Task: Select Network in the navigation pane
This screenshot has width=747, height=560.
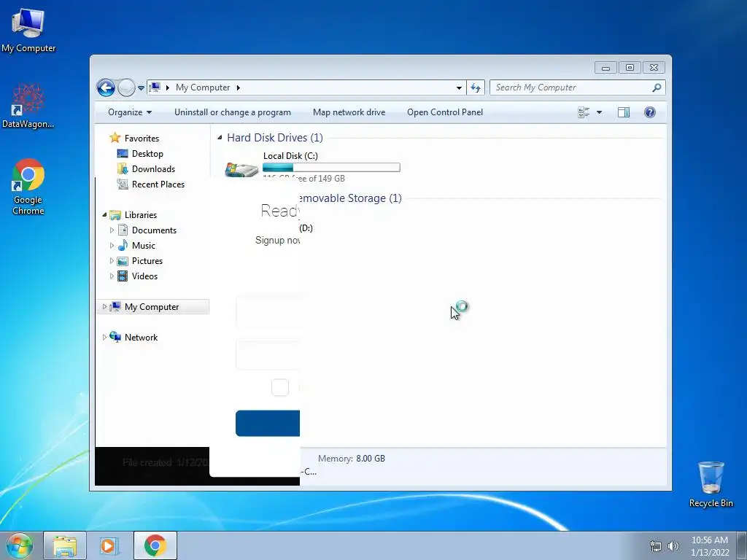Action: [x=141, y=337]
